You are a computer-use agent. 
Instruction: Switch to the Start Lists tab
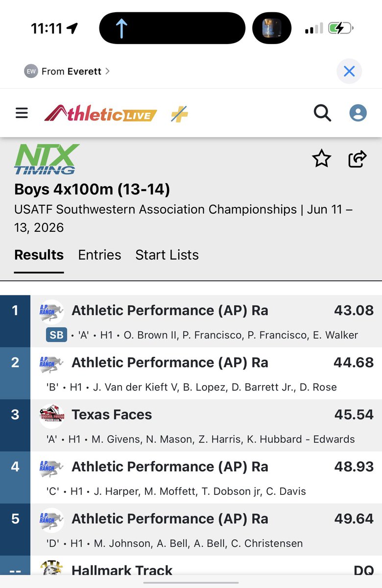(x=167, y=255)
